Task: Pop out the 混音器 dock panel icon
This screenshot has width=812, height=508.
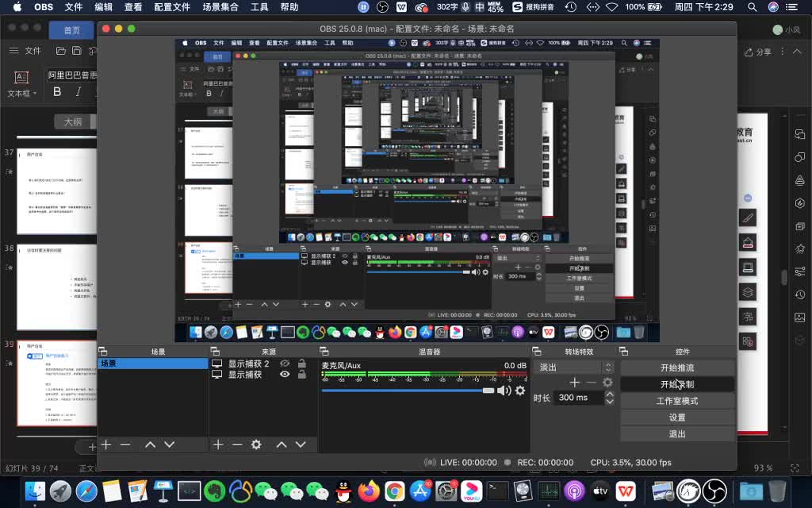Action: pos(324,352)
